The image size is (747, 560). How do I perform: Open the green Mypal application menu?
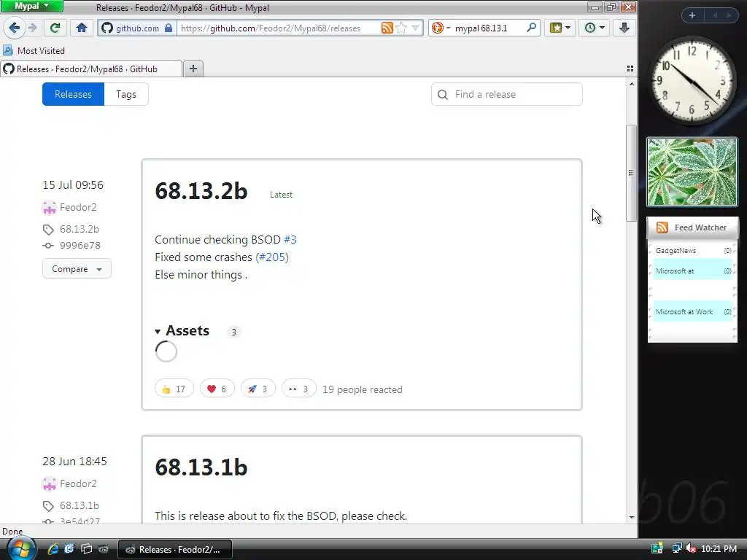click(32, 6)
